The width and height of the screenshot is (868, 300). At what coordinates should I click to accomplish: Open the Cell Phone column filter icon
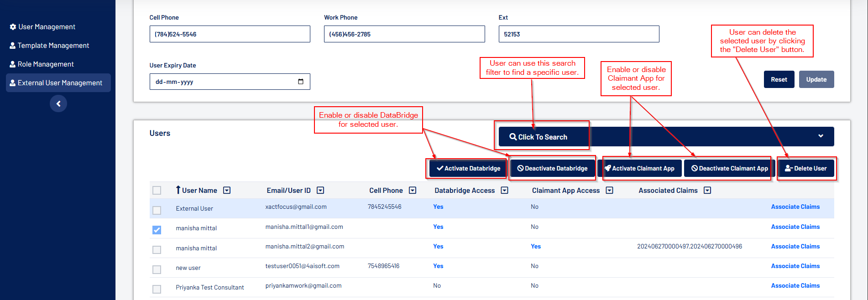coord(413,191)
